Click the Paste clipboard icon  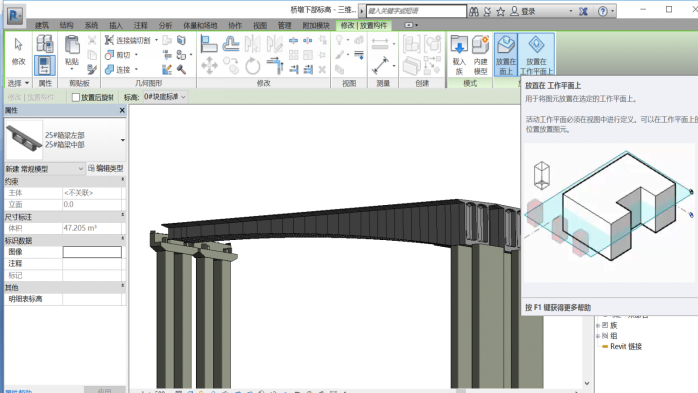point(72,50)
